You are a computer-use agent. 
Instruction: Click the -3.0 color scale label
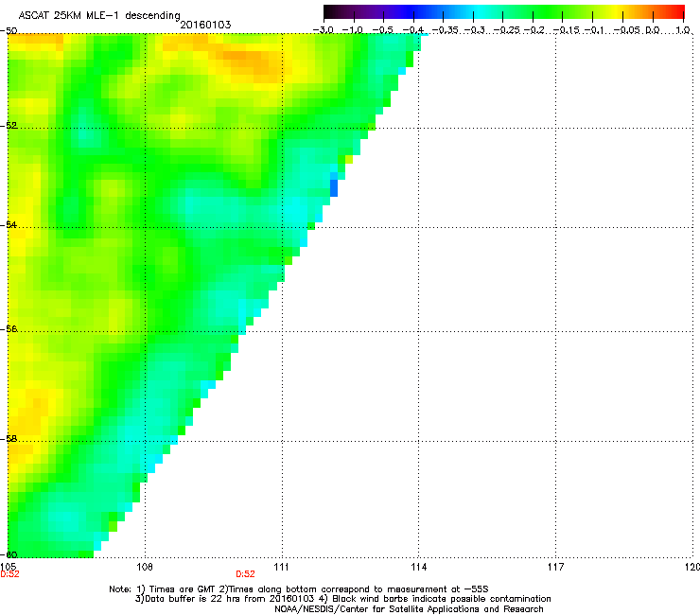click(324, 30)
